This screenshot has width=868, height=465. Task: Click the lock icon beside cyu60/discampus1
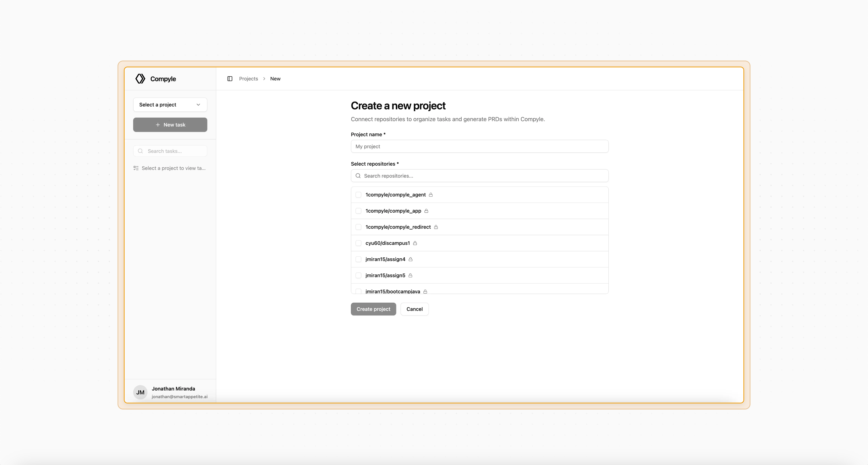coord(415,243)
